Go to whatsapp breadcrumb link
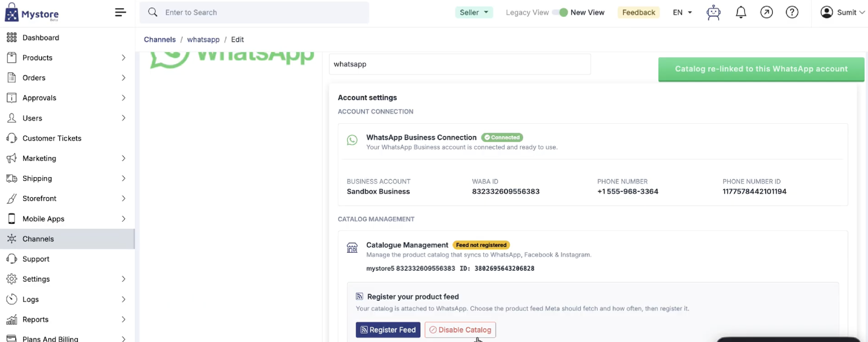This screenshot has width=868, height=342. [203, 40]
